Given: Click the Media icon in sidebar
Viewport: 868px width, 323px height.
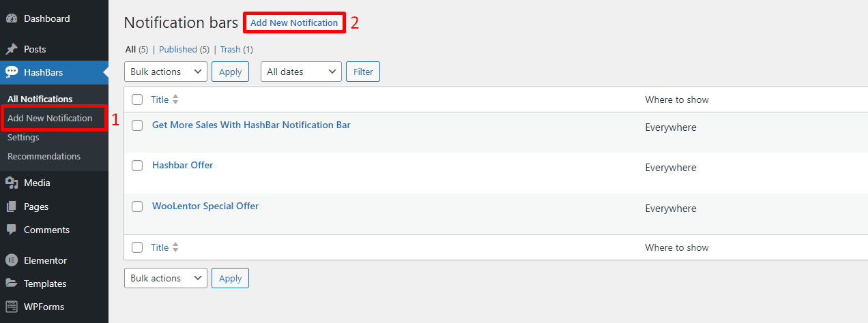Looking at the screenshot, I should tap(12, 183).
